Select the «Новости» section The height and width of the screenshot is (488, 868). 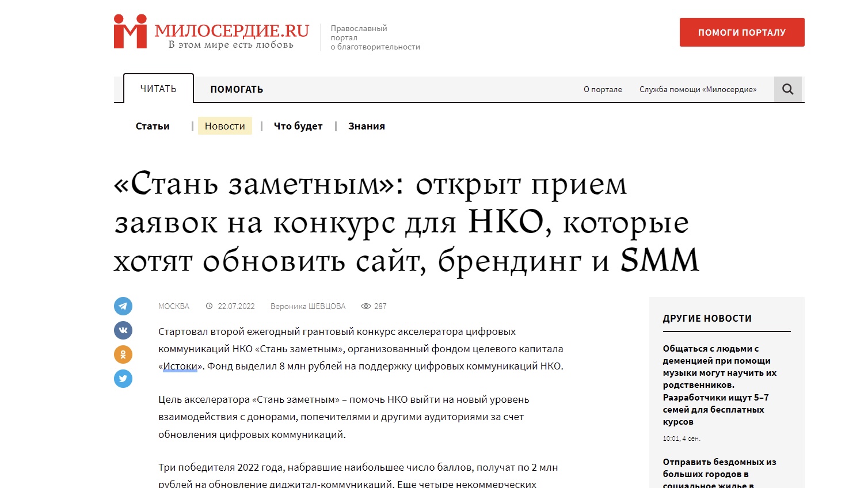tap(224, 126)
